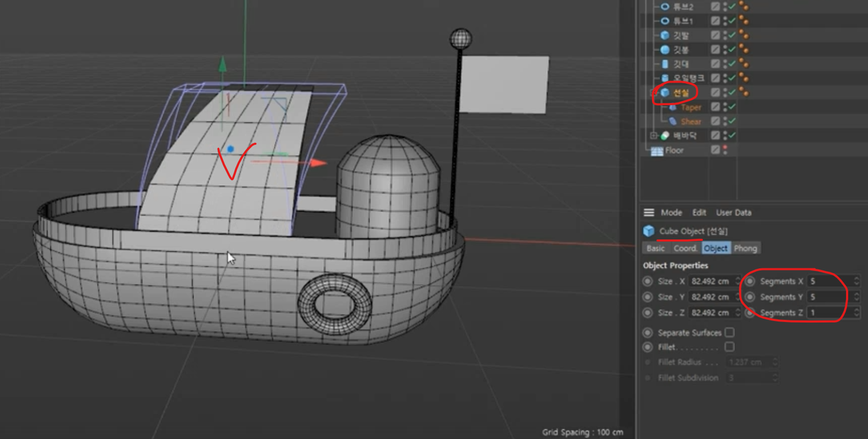Image resolution: width=868 pixels, height=439 pixels.
Task: Click the Floor object grid icon
Action: click(657, 150)
